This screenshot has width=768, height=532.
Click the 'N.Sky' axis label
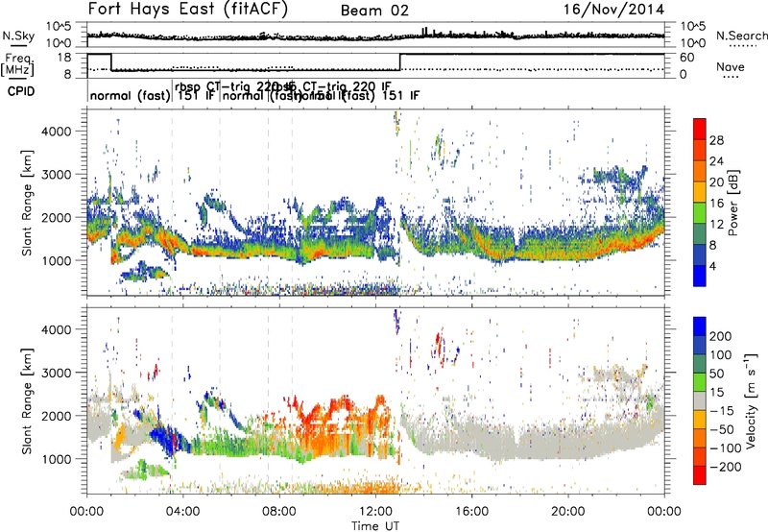[18, 36]
